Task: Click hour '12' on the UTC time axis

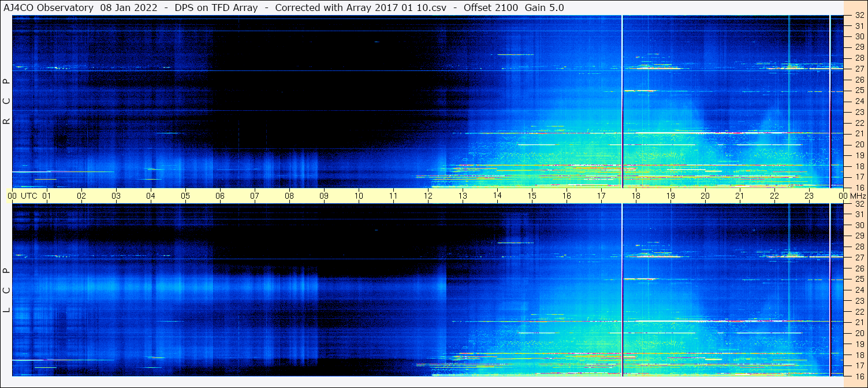Action: coord(428,196)
